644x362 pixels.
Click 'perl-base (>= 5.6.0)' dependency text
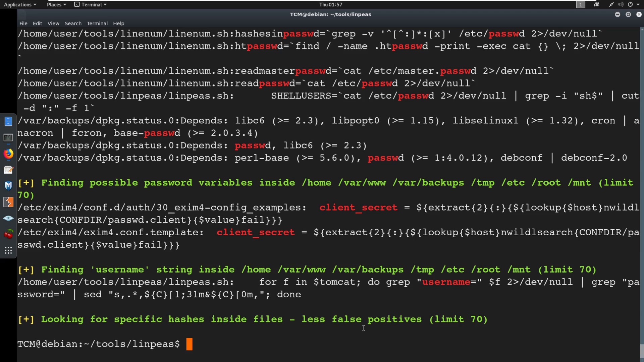tap(294, 158)
